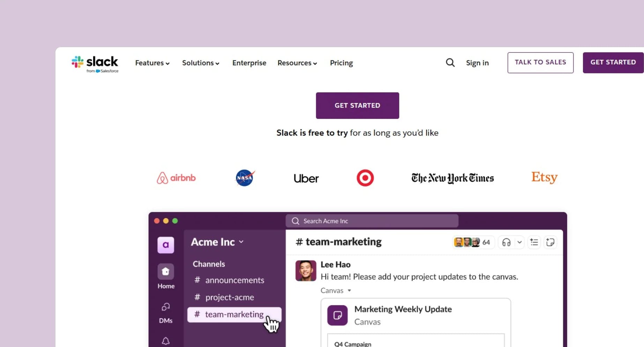Expand the Acme Inc workspace dropdown
Screen dimensions: 644x347
coord(217,242)
